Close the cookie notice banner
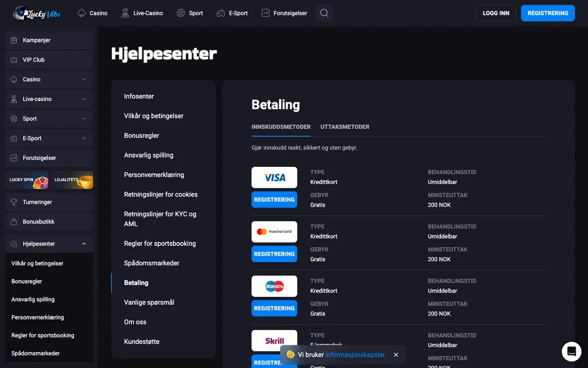The width and height of the screenshot is (588, 368). tap(396, 355)
